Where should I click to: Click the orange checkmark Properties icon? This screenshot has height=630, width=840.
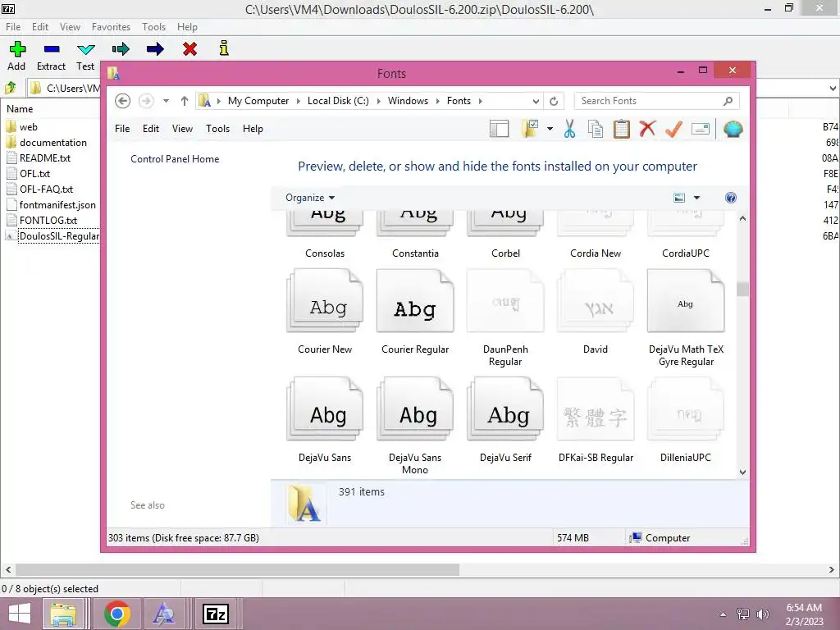(674, 129)
